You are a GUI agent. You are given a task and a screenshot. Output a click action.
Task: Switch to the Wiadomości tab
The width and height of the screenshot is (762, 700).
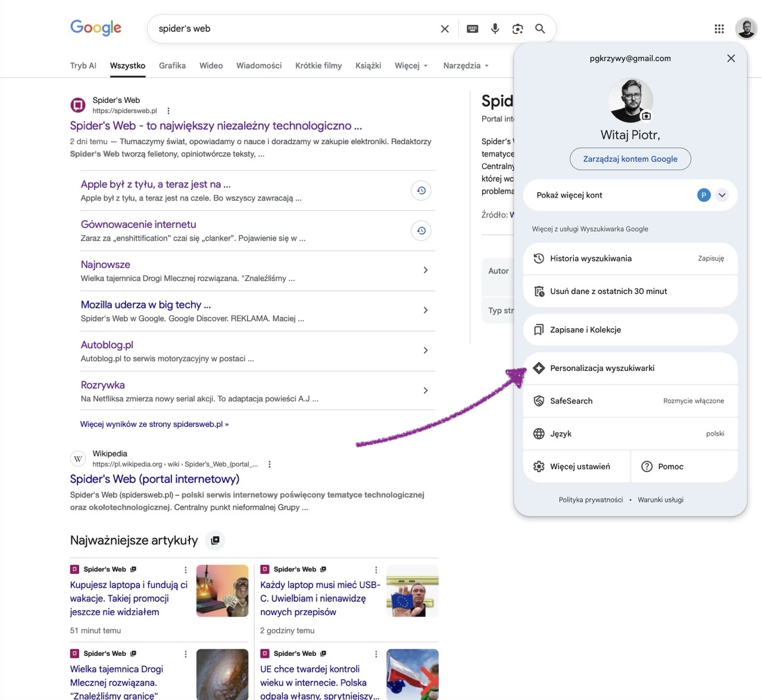259,65
